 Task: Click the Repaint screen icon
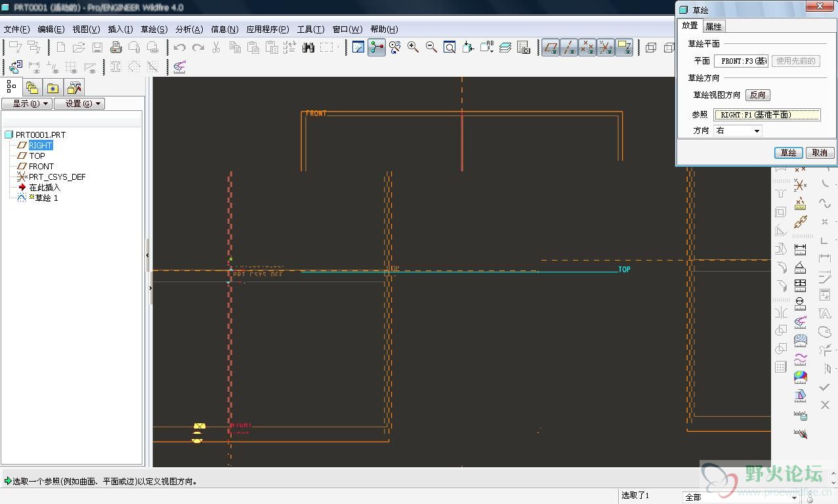coord(358,47)
